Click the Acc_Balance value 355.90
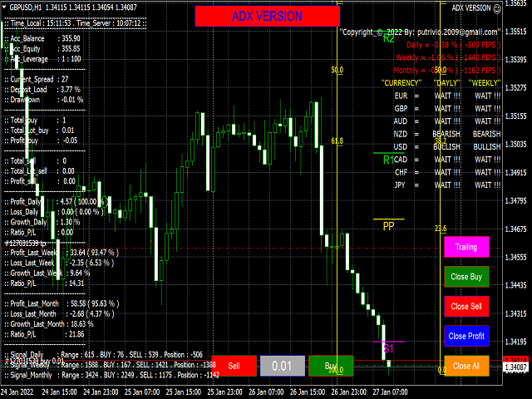 click(71, 38)
